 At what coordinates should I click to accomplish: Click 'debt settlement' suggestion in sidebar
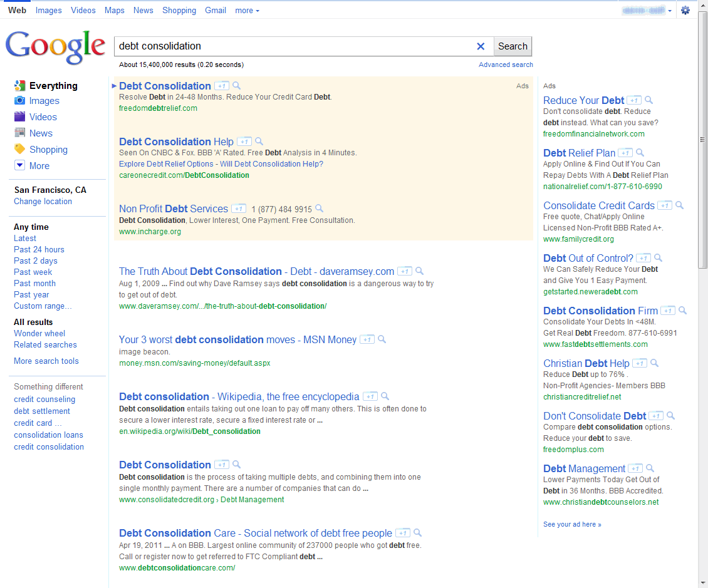[42, 411]
